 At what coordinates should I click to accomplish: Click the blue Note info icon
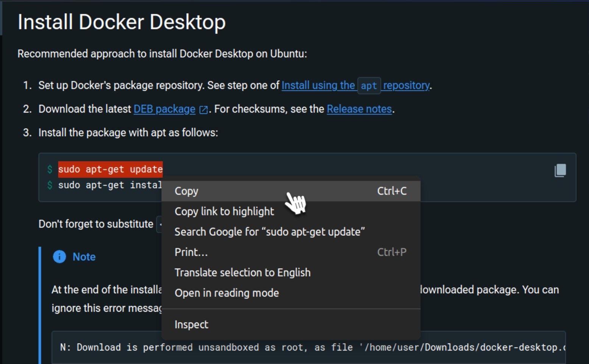tap(59, 257)
